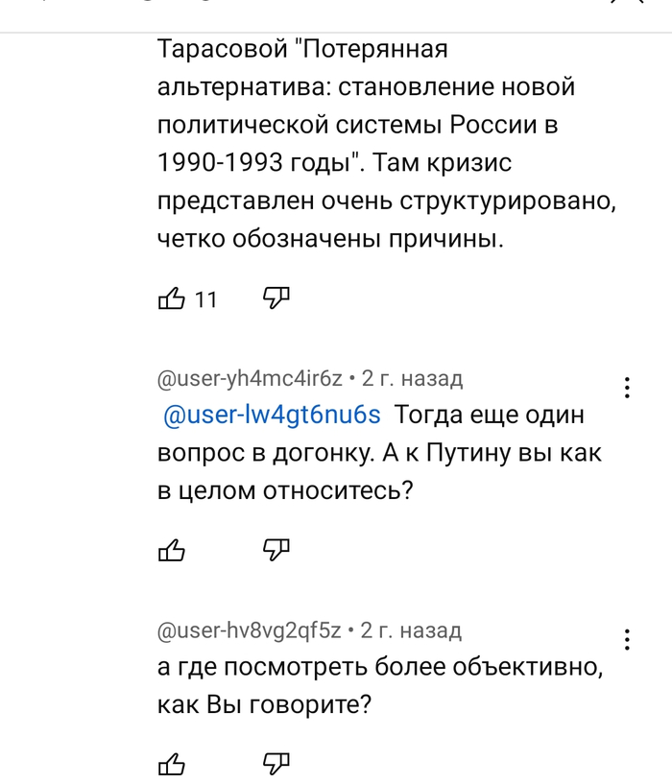Viewport: 672px width, 784px height.
Task: Open options menu for user-yh4mc4ir6z's comment
Action: [x=627, y=388]
